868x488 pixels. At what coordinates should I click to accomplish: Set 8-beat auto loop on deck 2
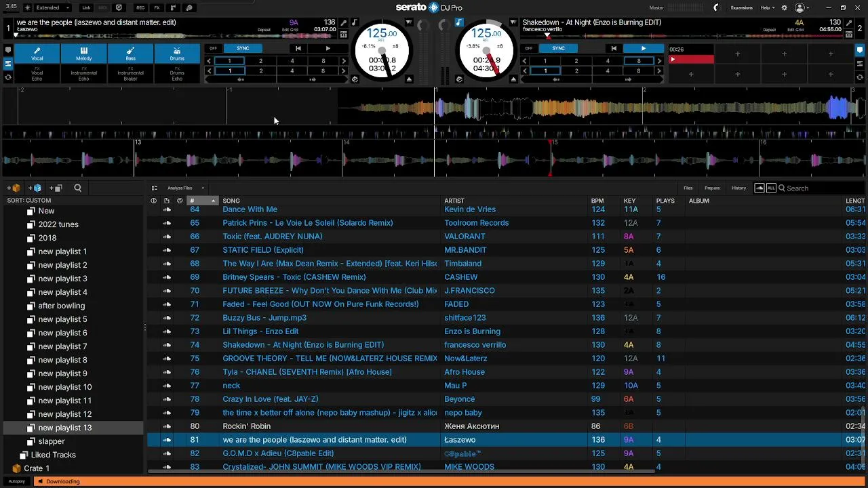[x=638, y=61]
